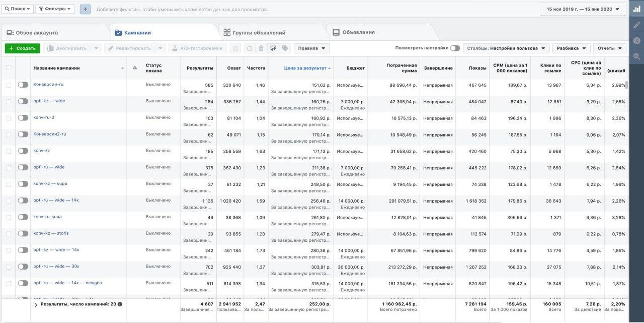644x323 pixels.
Task: Click the tag label icon in toolbar
Action: pos(285,48)
